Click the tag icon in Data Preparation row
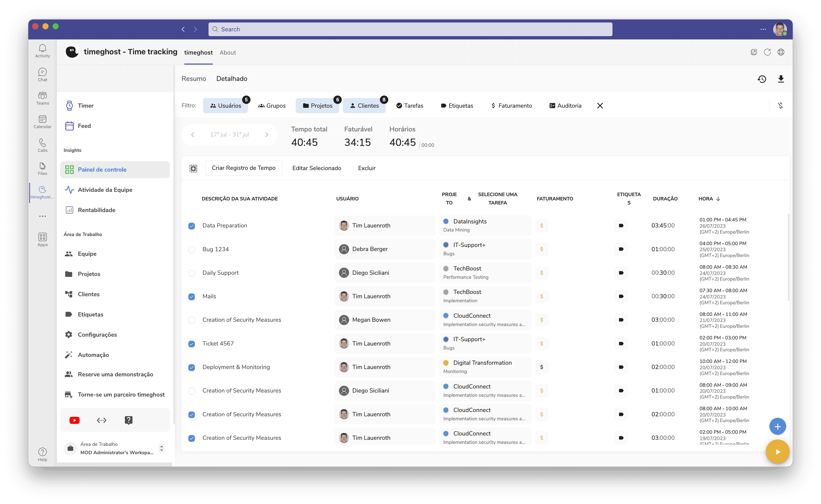Viewport: 821px width, 504px height. (x=621, y=226)
